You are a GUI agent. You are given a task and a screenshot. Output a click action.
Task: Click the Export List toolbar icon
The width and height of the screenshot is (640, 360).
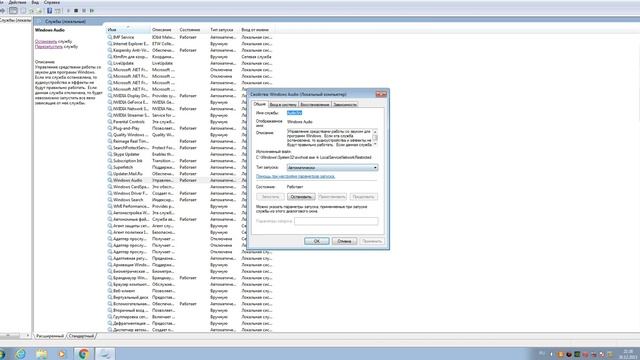[40, 11]
